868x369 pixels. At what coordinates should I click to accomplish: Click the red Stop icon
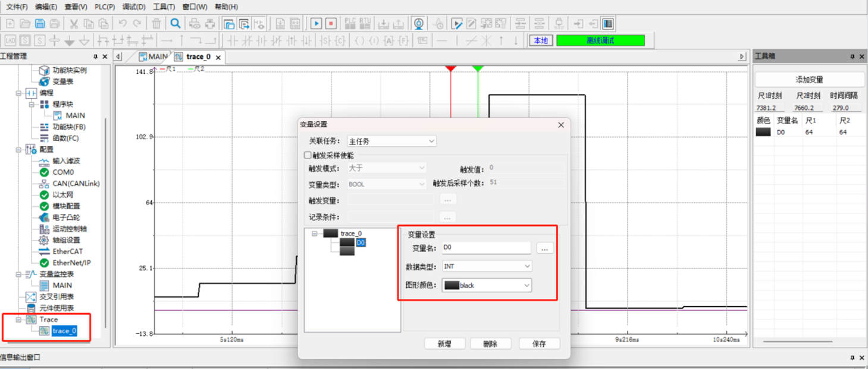point(331,24)
